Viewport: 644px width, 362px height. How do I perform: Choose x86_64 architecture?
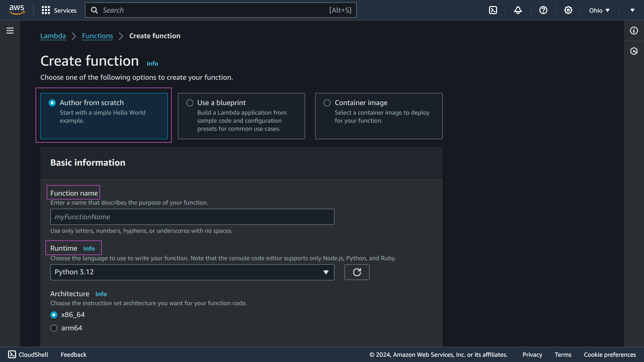[54, 315]
